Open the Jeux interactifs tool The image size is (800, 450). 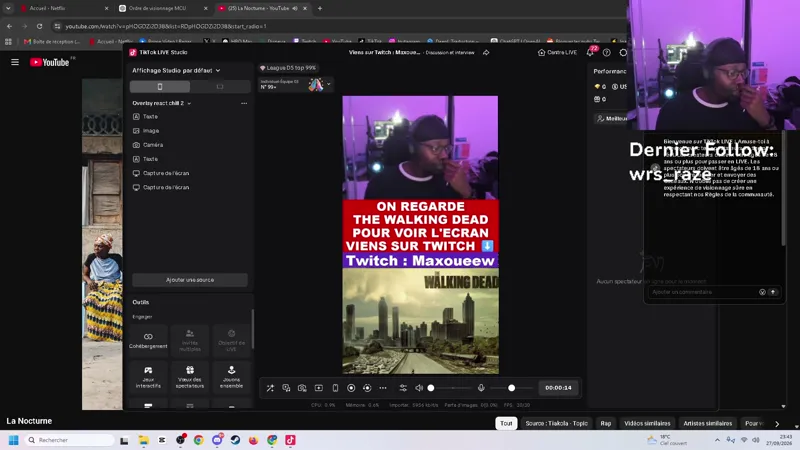pos(148,377)
